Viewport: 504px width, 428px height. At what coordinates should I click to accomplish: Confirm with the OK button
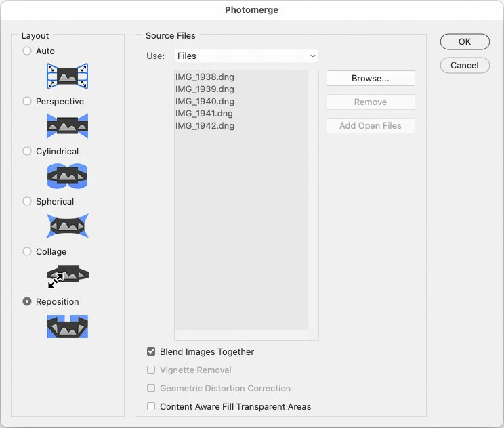point(464,41)
